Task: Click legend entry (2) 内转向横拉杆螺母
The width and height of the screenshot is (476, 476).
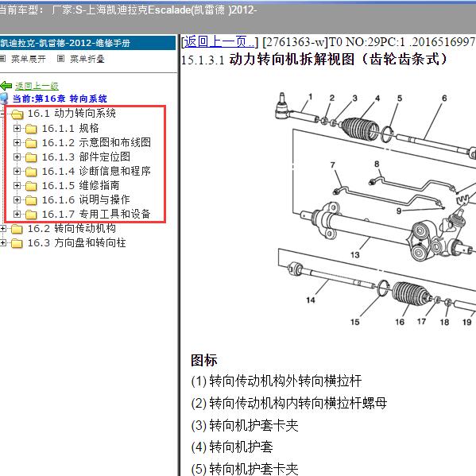Action: click(x=289, y=403)
